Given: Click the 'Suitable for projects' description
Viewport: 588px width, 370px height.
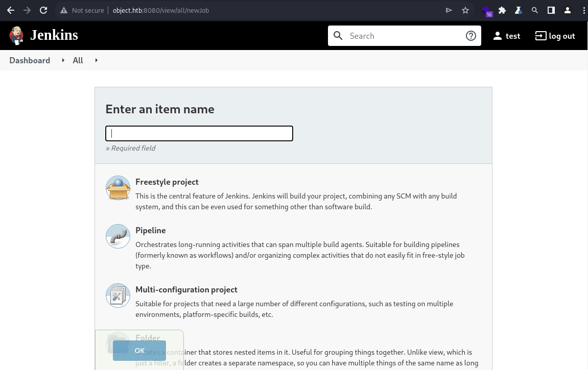Looking at the screenshot, I should tap(294, 309).
